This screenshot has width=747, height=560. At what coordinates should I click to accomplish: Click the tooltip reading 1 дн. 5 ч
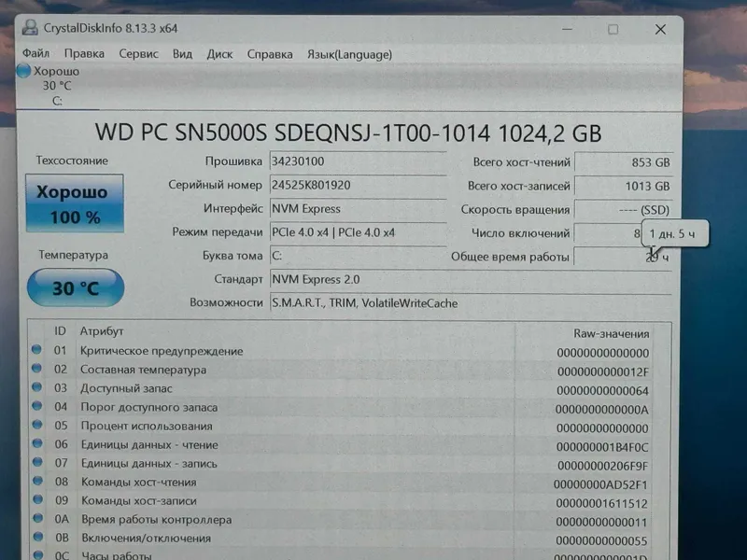click(x=675, y=233)
